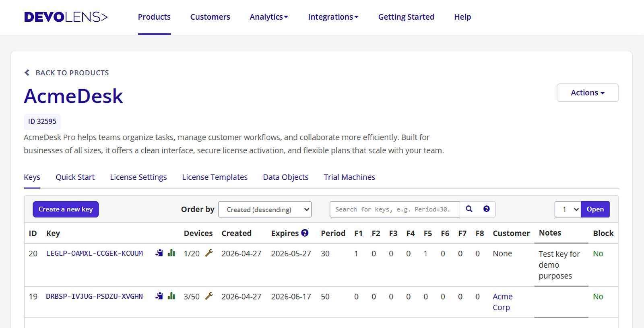This screenshot has width=644, height=328.
Task: Click the created date in row 20
Action: pos(242,254)
